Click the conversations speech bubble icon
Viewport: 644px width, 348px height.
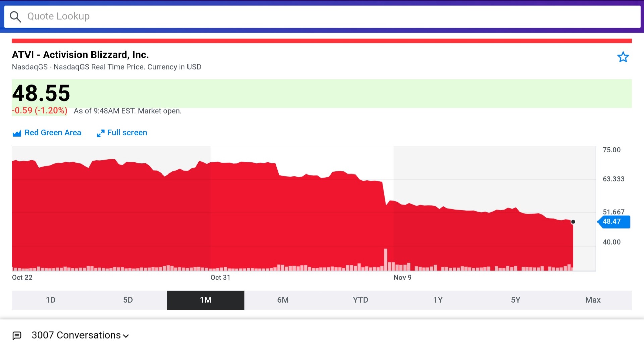coord(17,336)
